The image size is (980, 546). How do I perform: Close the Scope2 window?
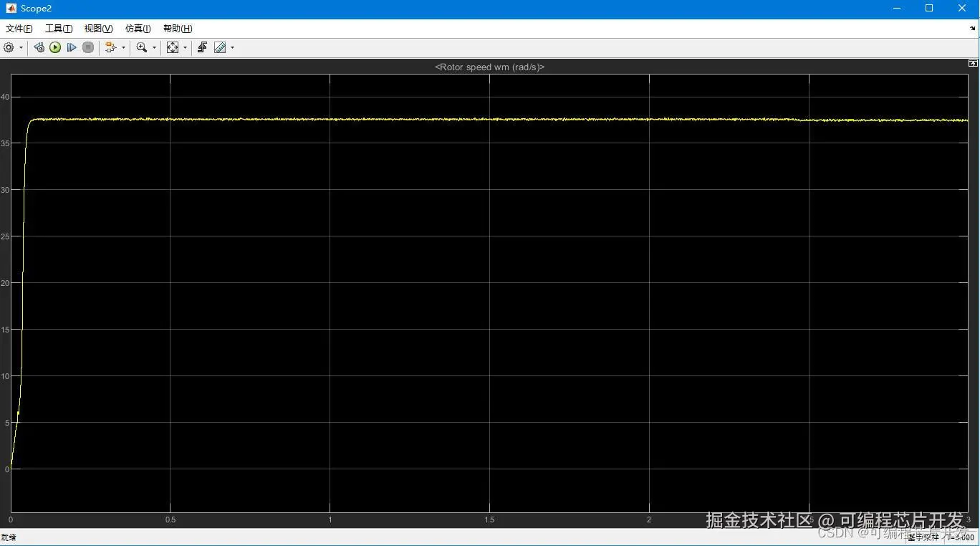[x=962, y=9]
